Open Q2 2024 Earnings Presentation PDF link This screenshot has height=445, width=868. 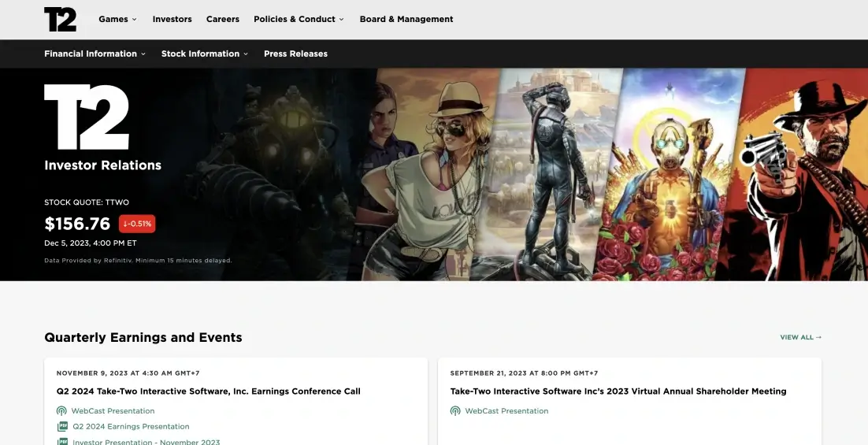(x=131, y=426)
